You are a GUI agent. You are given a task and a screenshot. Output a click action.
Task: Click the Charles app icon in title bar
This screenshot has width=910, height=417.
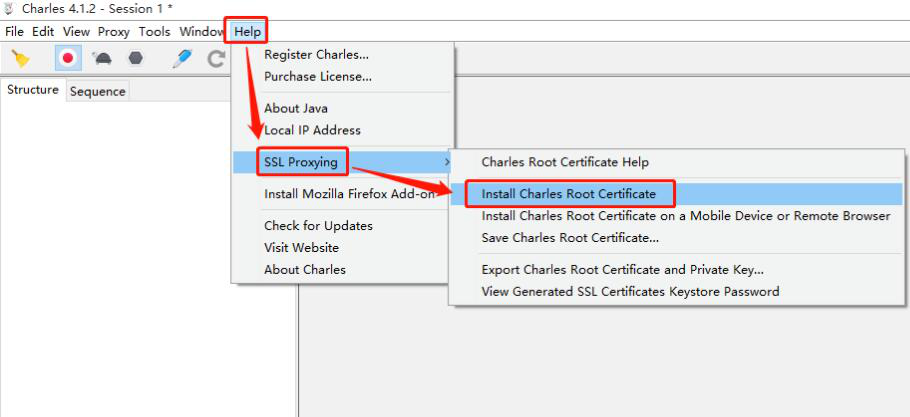[9, 9]
